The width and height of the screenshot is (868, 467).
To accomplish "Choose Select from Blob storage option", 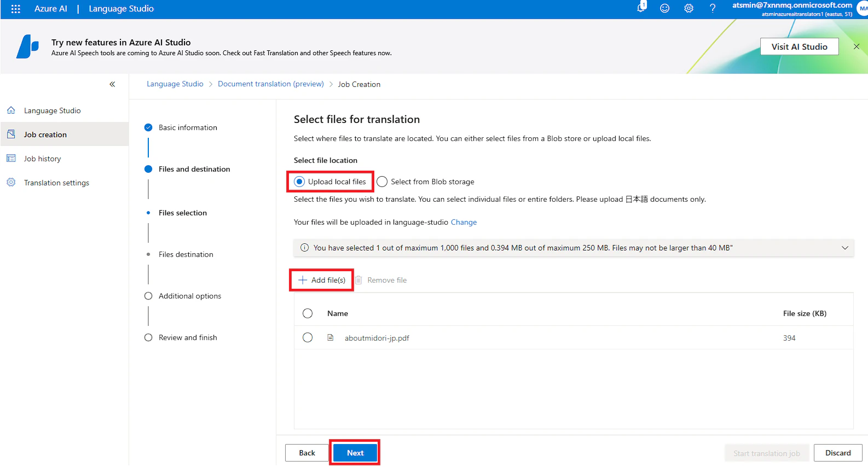I will 382,182.
